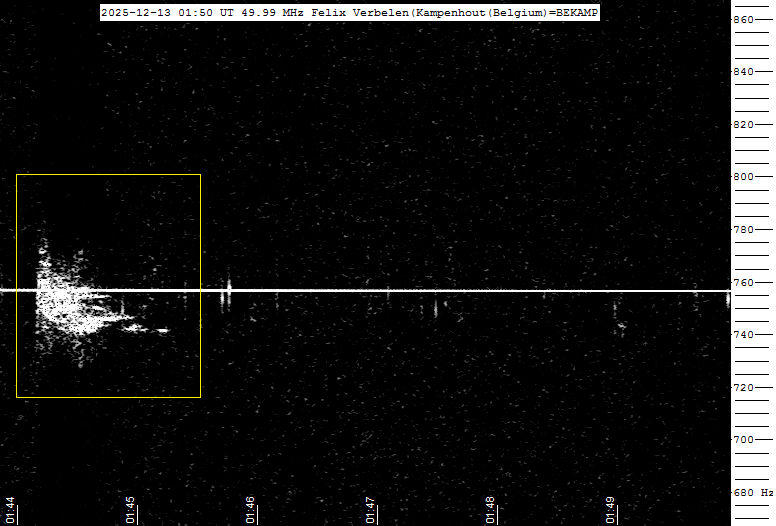
Task: Select the 840 frequency scale label
Action: click(x=744, y=72)
